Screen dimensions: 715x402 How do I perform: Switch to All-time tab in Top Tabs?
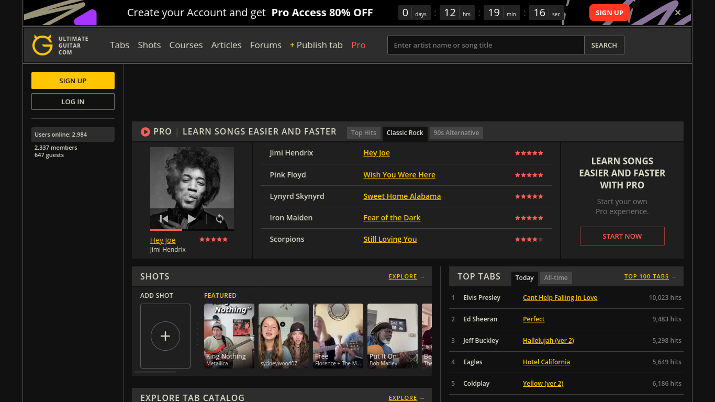(556, 278)
